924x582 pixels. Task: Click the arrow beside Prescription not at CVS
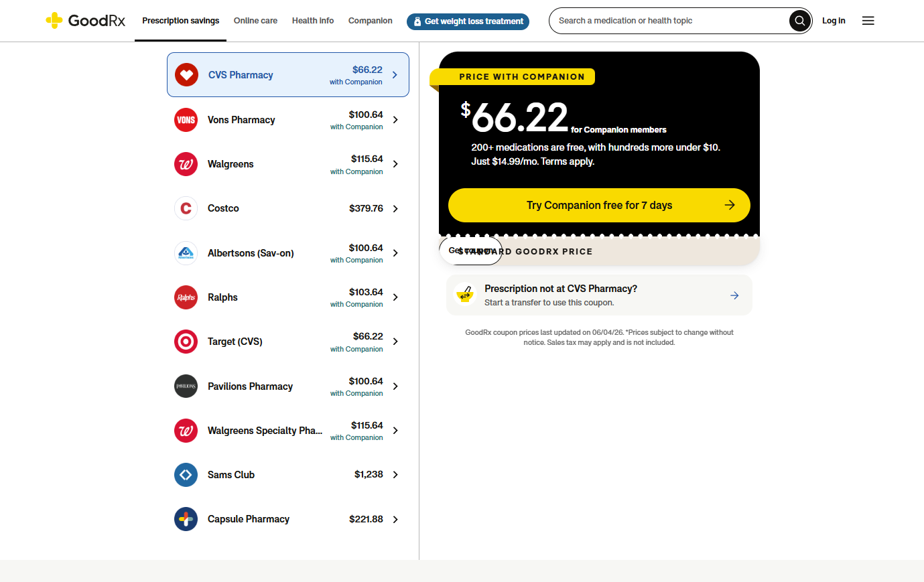(x=734, y=295)
